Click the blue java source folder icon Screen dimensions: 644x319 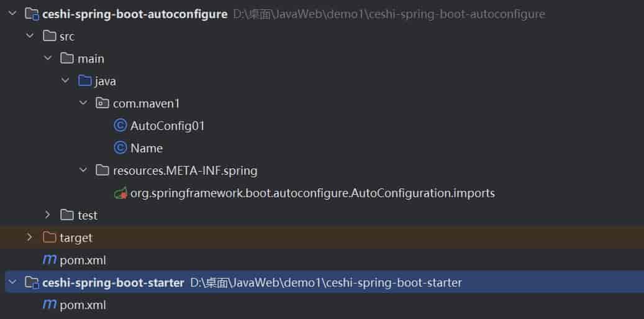click(85, 81)
